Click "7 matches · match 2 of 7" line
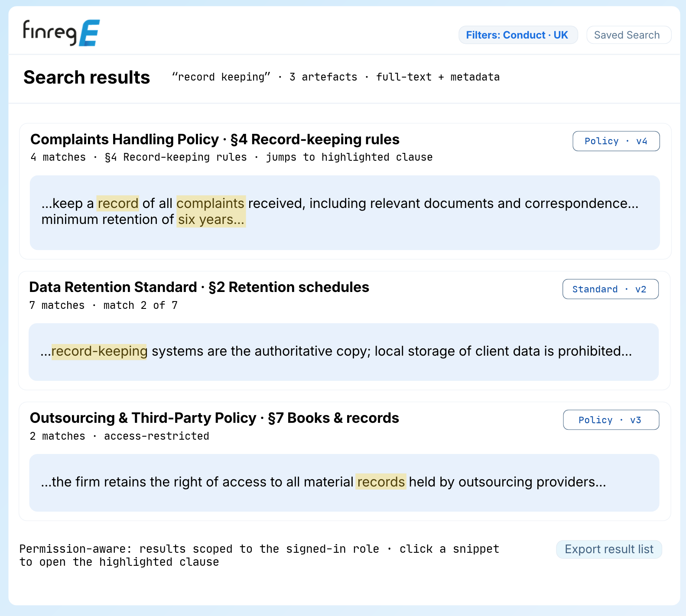Image resolution: width=686 pixels, height=616 pixels. click(103, 305)
